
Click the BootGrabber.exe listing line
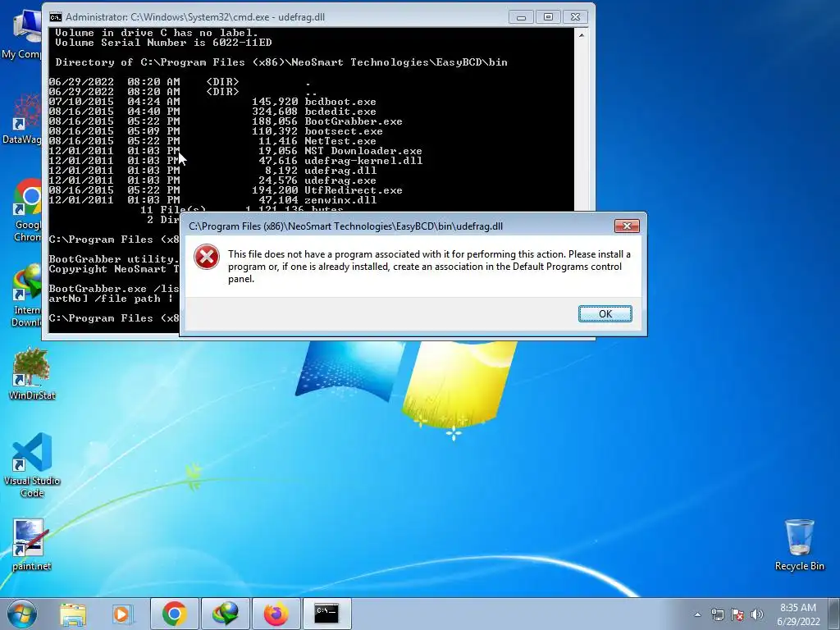pyautogui.click(x=226, y=121)
